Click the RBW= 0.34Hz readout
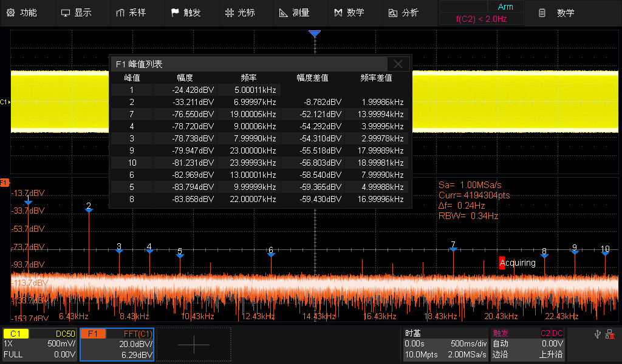 (468, 216)
